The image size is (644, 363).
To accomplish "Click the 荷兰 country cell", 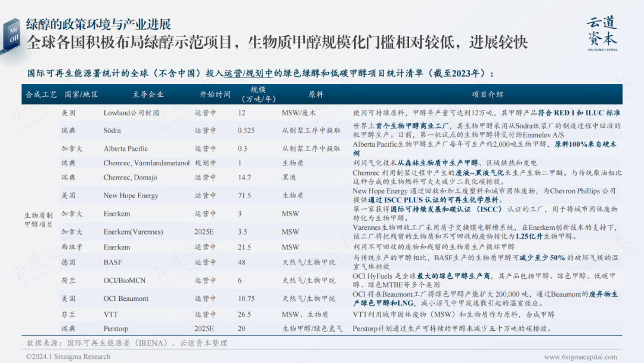I will point(68,281).
